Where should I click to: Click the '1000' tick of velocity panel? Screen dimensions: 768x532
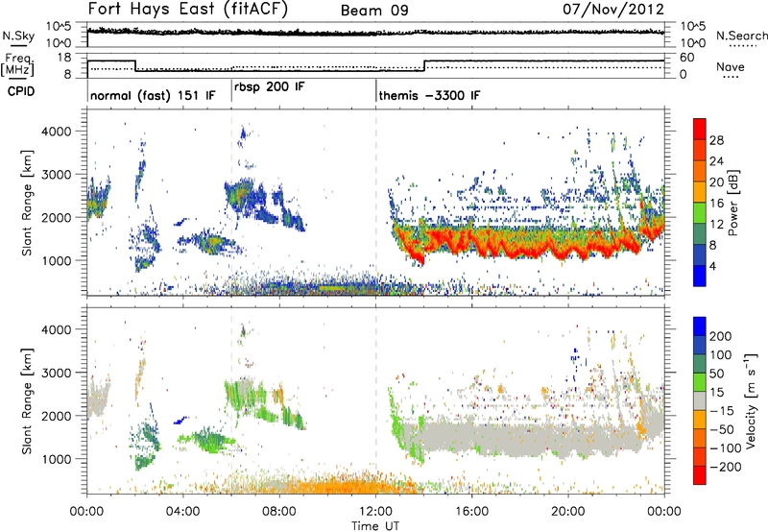pyautogui.click(x=56, y=459)
